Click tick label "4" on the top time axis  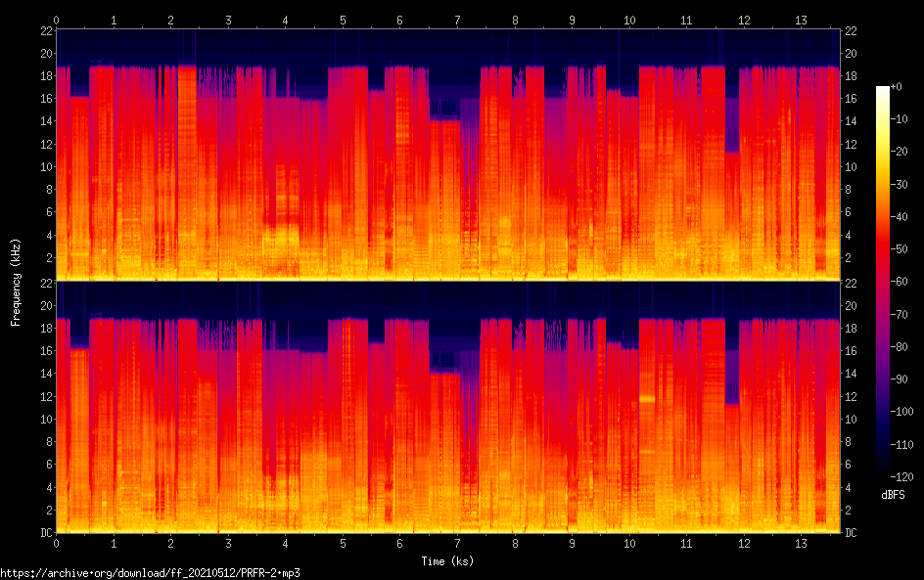285,20
